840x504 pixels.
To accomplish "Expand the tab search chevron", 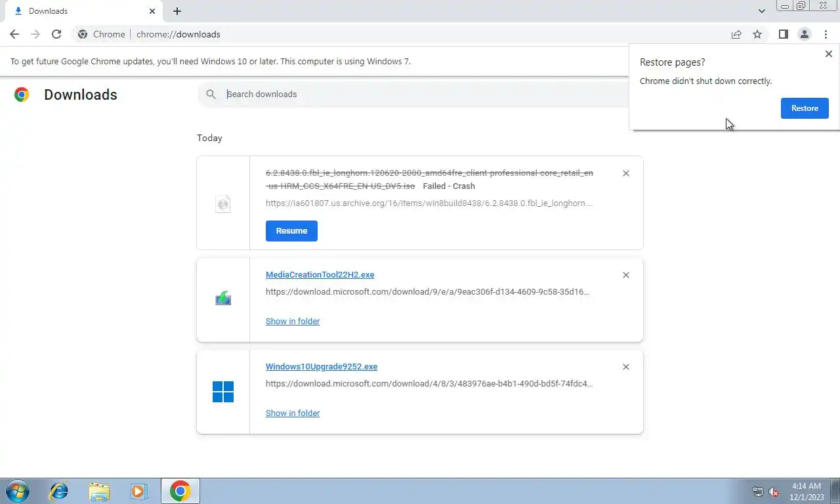I will point(761,11).
